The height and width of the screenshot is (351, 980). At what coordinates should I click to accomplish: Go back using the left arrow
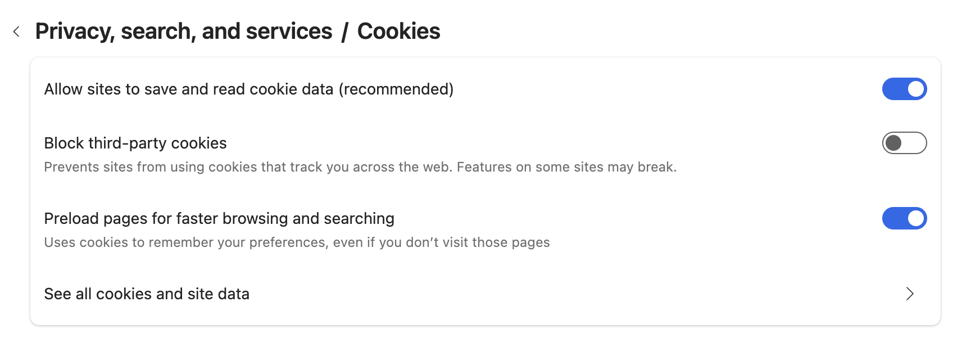click(x=17, y=31)
